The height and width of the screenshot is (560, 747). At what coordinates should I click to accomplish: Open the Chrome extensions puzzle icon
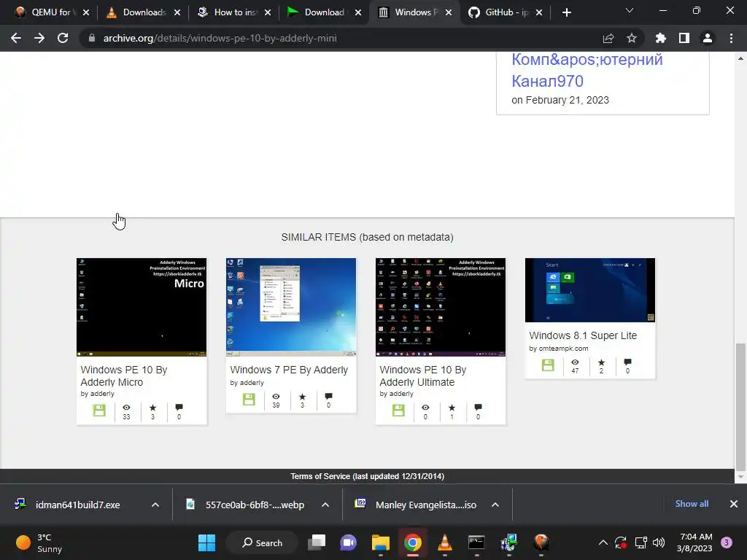pyautogui.click(x=660, y=38)
